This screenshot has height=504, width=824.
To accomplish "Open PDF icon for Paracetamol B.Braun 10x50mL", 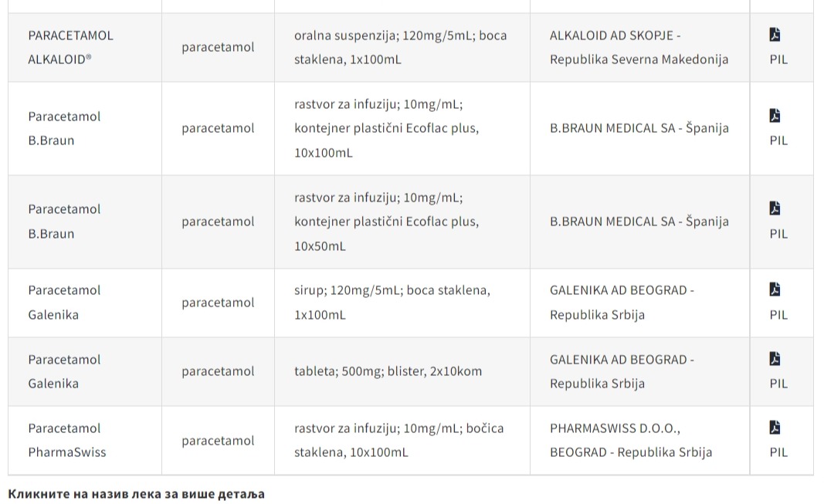I will [775, 208].
